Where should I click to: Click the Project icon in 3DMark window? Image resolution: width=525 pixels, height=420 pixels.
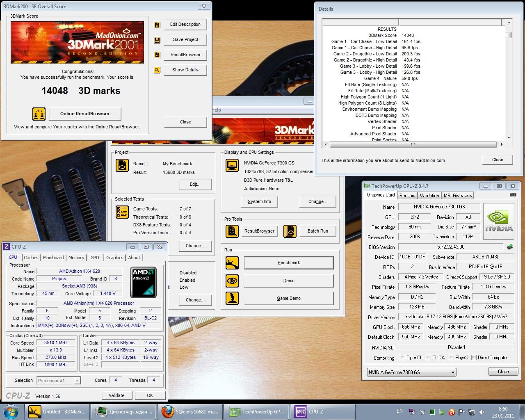(122, 165)
